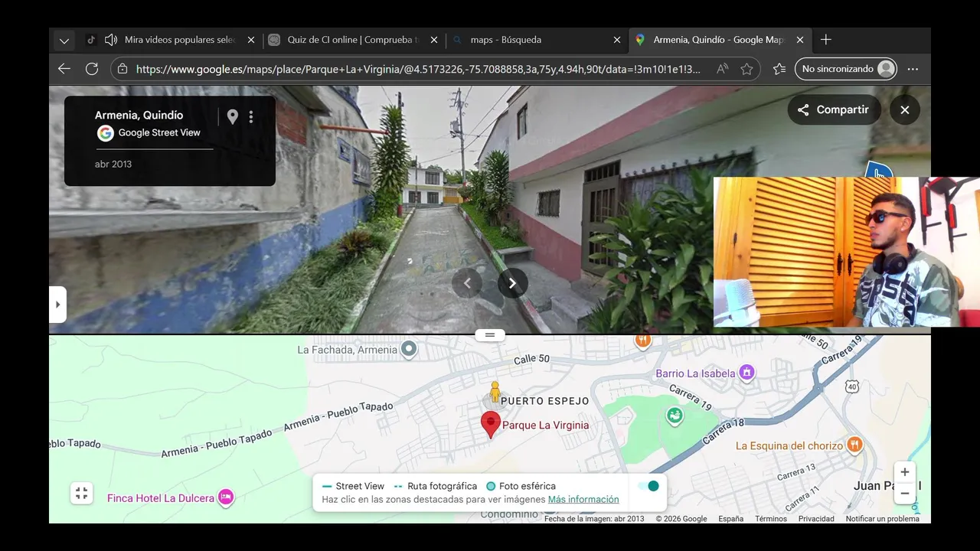This screenshot has height=551, width=980.
Task: Click the Compartir share button
Action: 833,109
